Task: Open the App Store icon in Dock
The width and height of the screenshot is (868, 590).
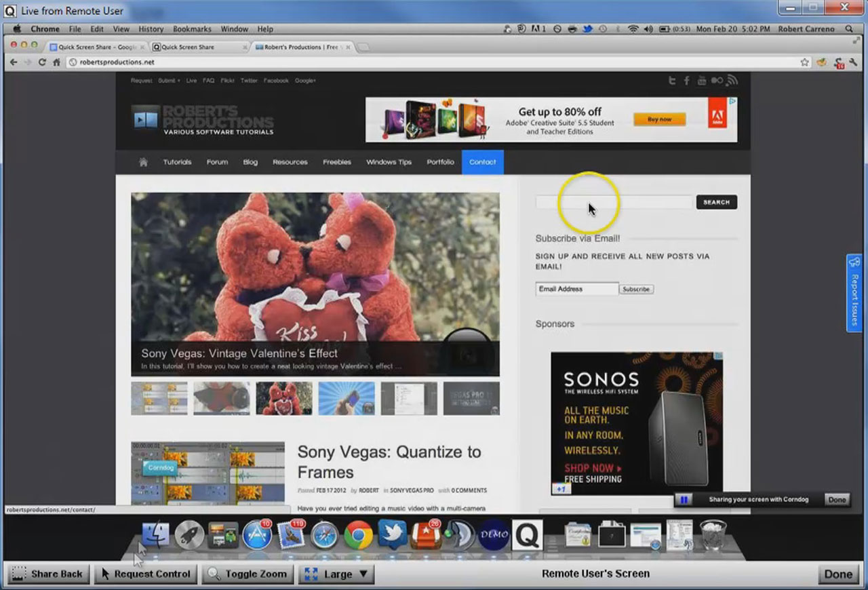Action: pos(257,535)
